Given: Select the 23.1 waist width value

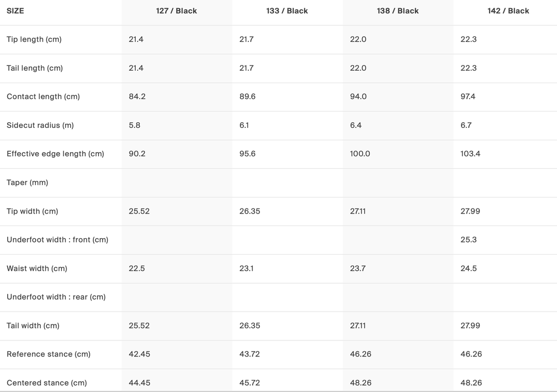Looking at the screenshot, I should [247, 268].
